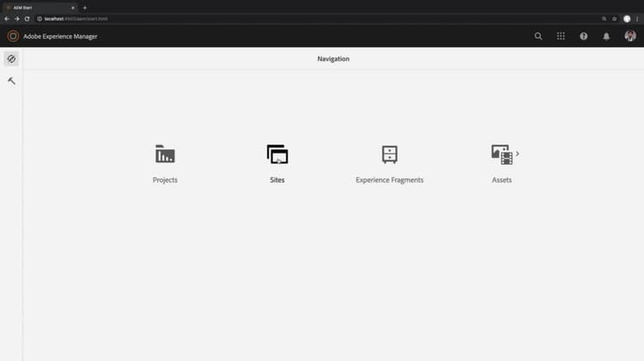Open the user profile avatar
This screenshot has height=361, width=644.
630,36
